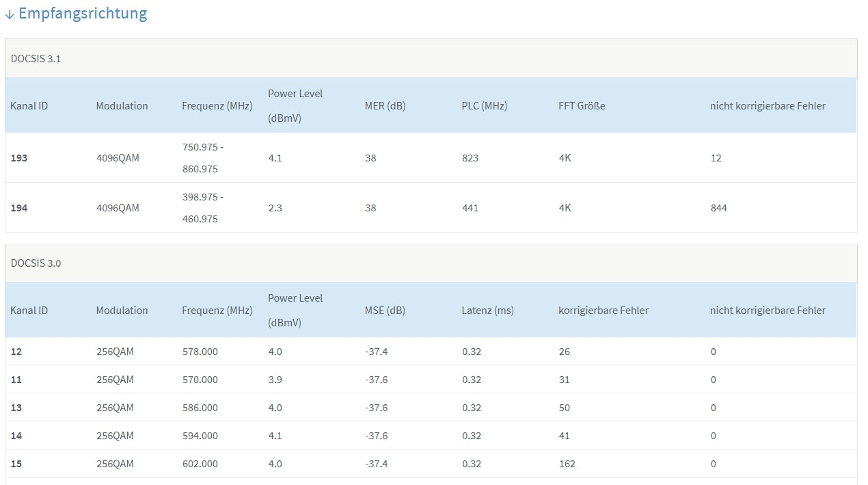Image resolution: width=868 pixels, height=485 pixels.
Task: Select channel ID 193 row label
Action: pos(19,158)
